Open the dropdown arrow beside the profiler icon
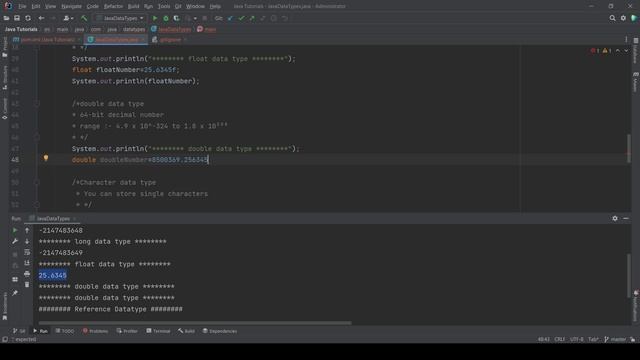 point(195,18)
